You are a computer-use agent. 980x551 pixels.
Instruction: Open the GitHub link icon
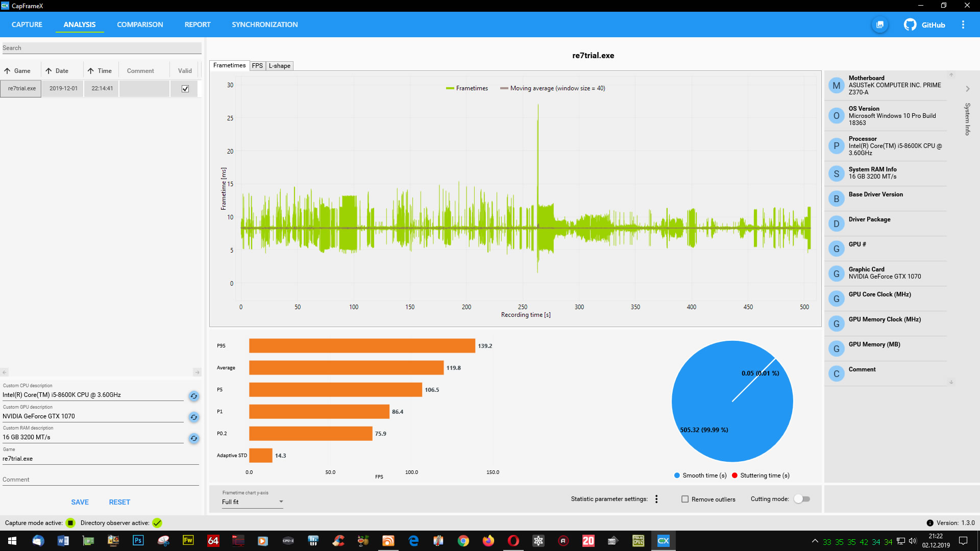[x=910, y=24]
